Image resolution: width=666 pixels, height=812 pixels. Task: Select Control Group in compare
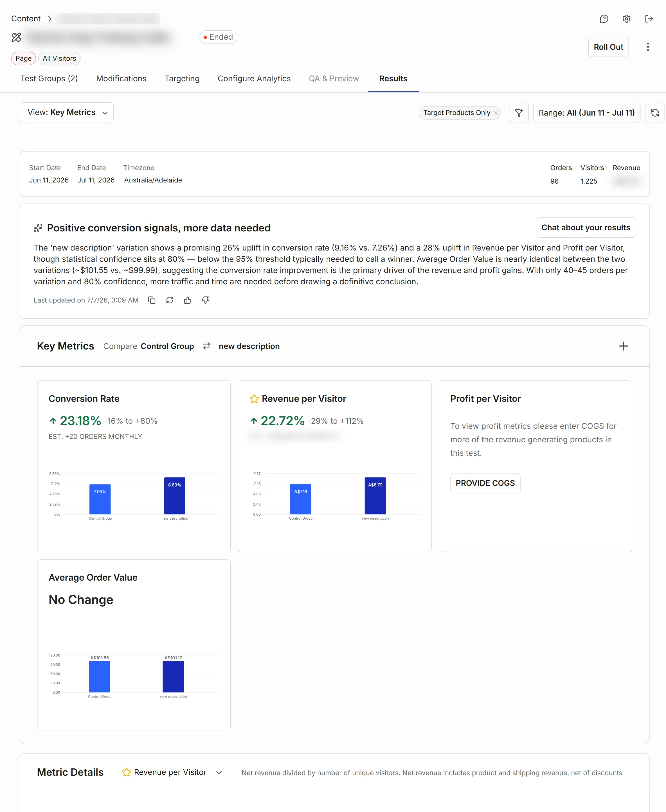coord(167,346)
